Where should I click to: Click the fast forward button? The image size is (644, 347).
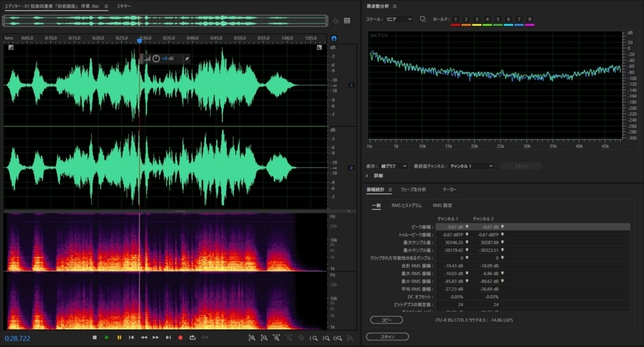(156, 338)
